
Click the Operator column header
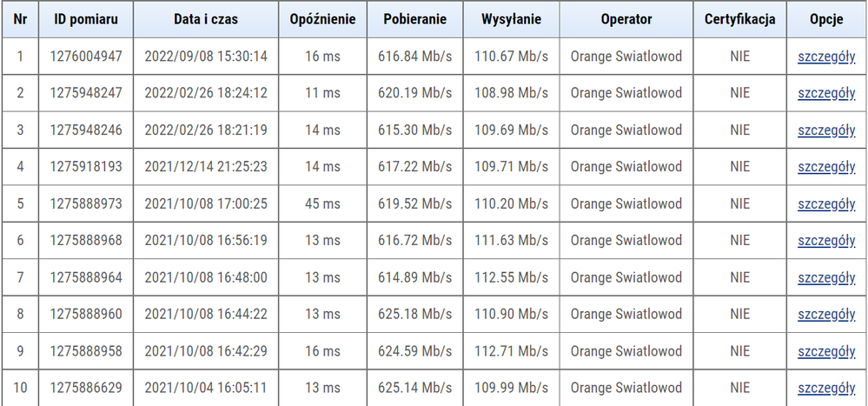(x=626, y=19)
